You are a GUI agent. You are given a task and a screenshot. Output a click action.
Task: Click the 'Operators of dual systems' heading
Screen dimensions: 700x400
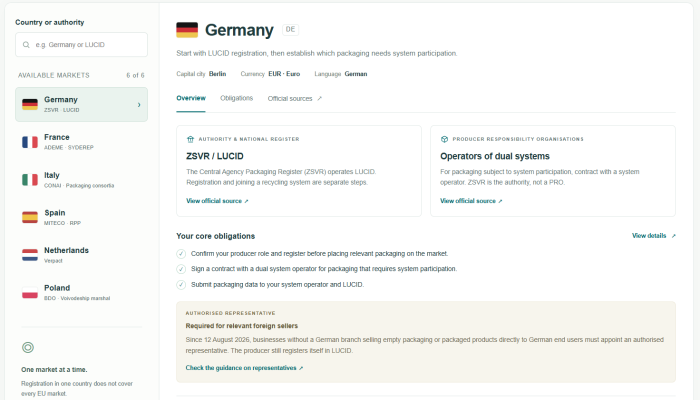(495, 156)
